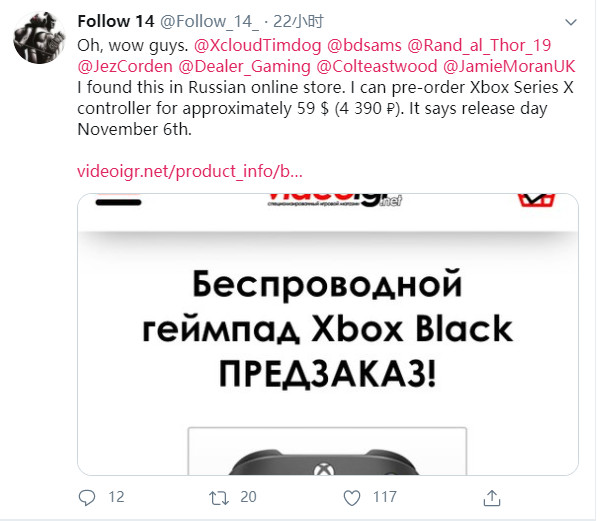Click the videoigr.net logo in preview
604x521 pixels.
(x=335, y=200)
